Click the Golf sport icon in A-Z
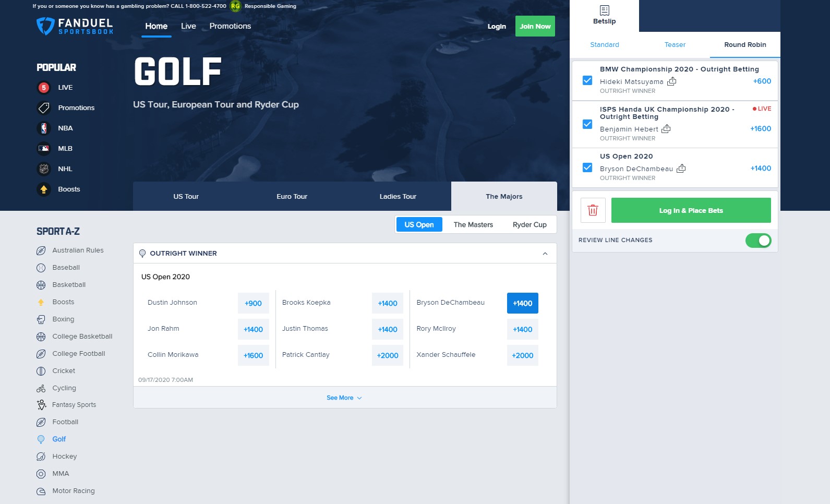This screenshot has height=504, width=830. 41,439
